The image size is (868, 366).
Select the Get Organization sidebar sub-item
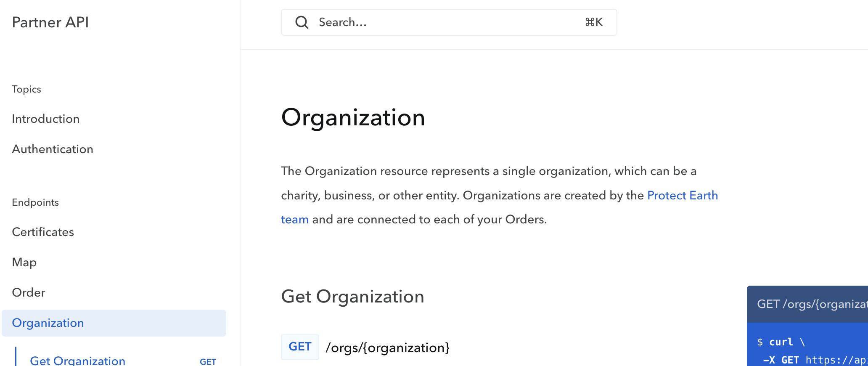pyautogui.click(x=78, y=361)
